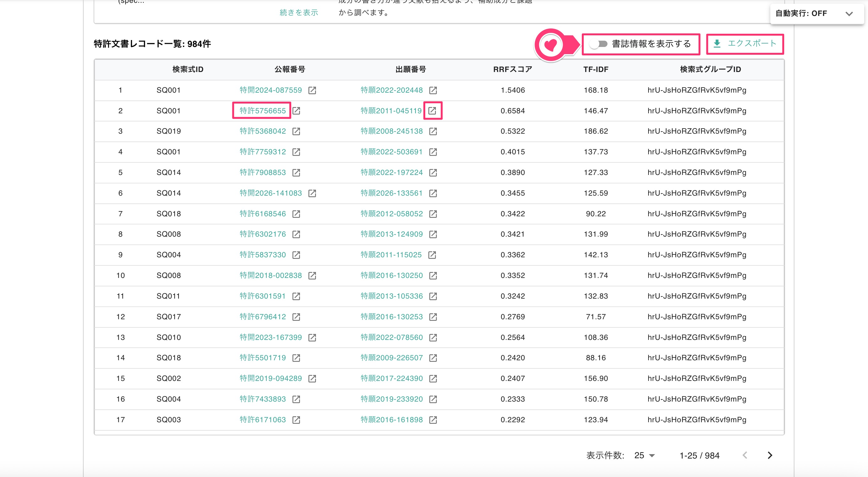Open external link icon beside 特開2023-167399
This screenshot has width=868, height=477.
312,337
